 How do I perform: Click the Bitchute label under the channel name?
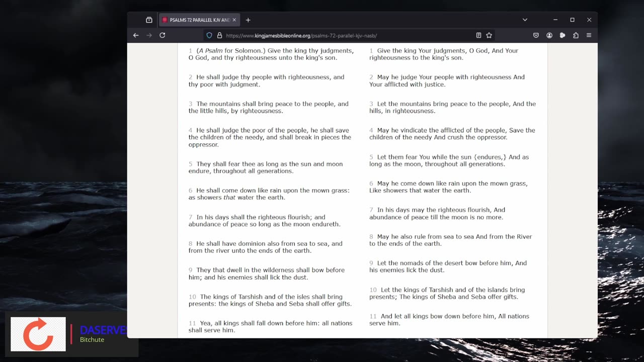point(92,340)
